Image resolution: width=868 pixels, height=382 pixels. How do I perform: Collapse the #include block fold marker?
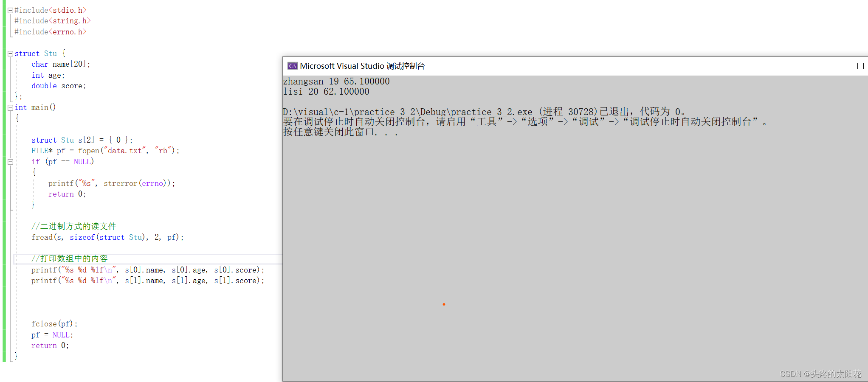(x=10, y=10)
